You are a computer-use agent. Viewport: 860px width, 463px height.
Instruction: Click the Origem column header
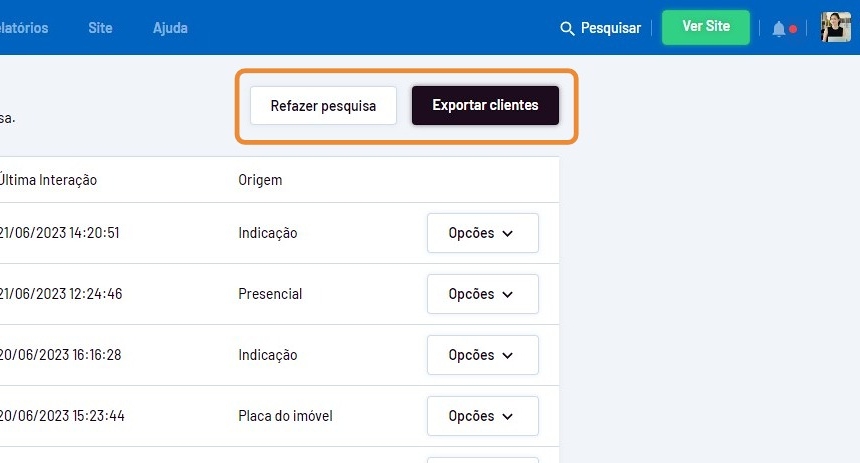[x=260, y=180]
